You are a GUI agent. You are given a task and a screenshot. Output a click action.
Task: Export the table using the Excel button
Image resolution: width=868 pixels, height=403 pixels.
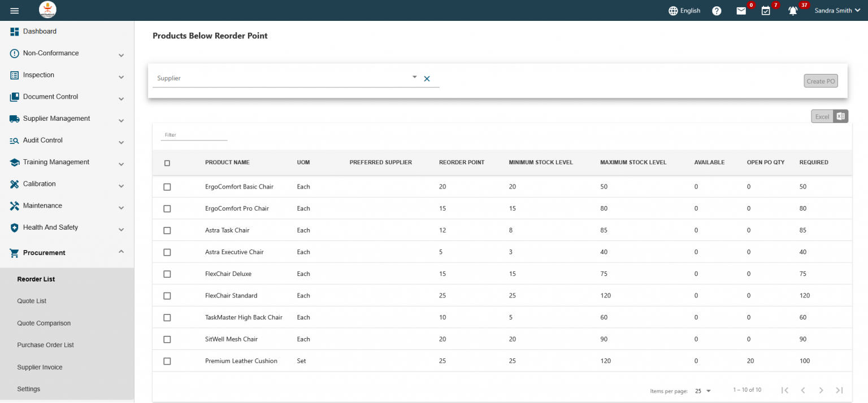coord(822,116)
